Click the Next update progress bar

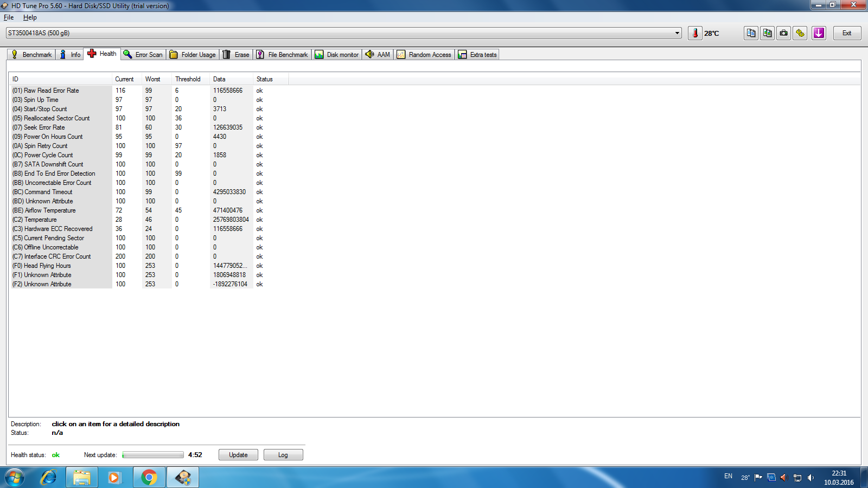[153, 455]
